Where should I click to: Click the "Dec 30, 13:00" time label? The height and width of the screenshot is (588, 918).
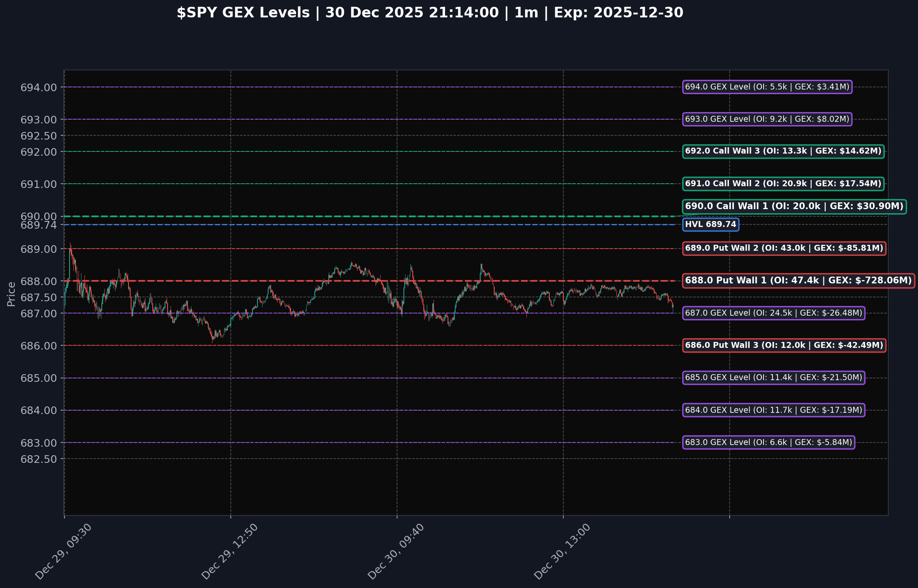tap(562, 552)
